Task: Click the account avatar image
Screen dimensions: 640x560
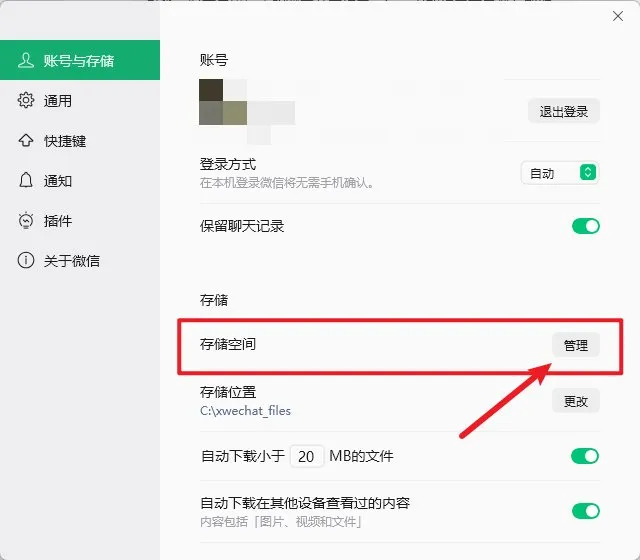Action: coord(223,102)
